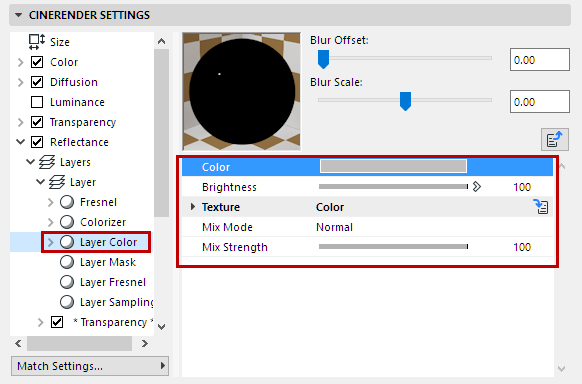This screenshot has width=582, height=384.
Task: Collapse the Layers group
Action: tap(31, 162)
